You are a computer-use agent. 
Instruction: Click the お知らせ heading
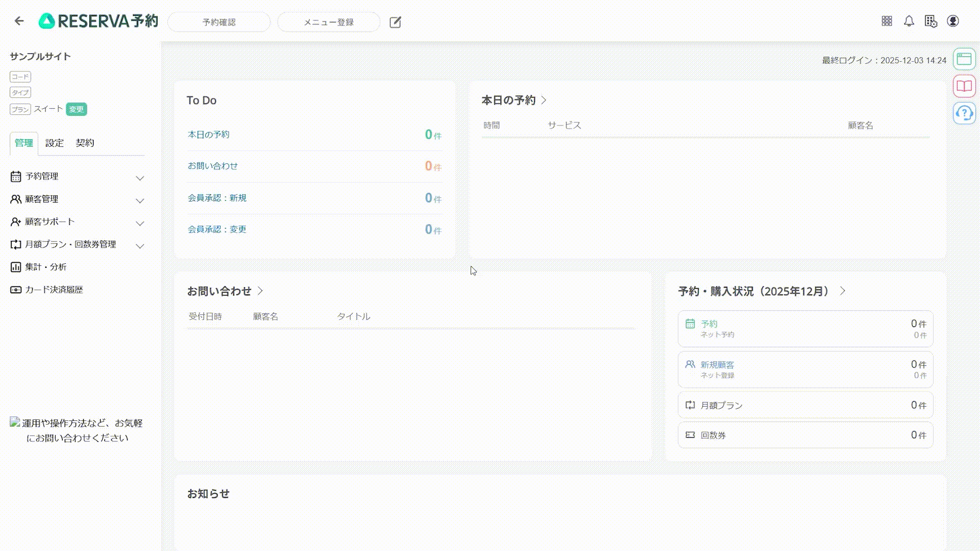(x=208, y=493)
